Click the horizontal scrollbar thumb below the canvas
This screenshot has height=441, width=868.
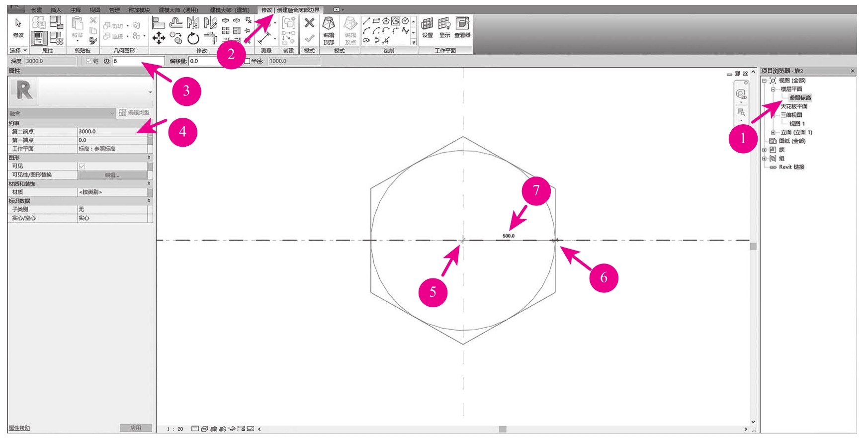tap(503, 429)
